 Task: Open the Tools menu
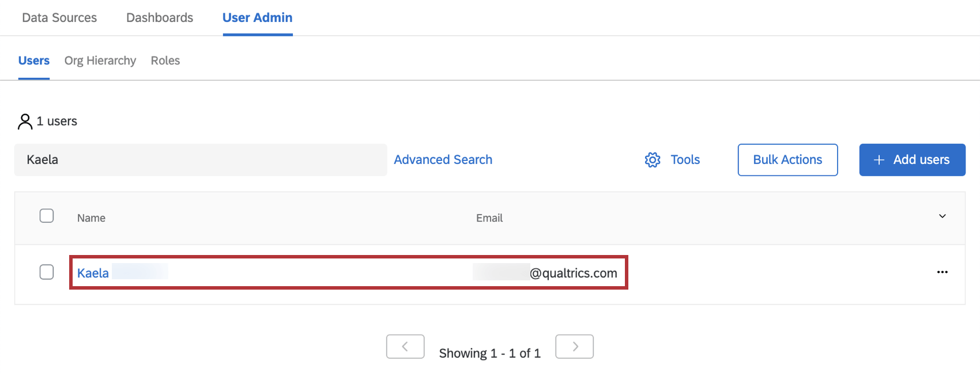[685, 160]
